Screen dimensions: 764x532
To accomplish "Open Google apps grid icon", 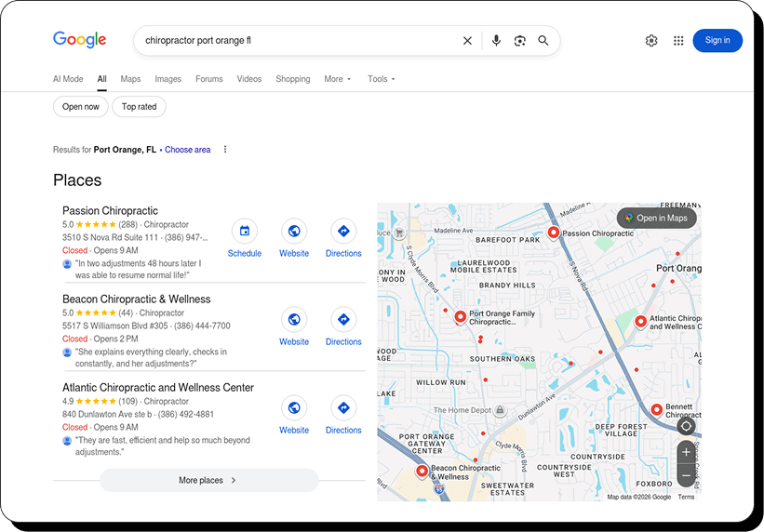I will (678, 40).
